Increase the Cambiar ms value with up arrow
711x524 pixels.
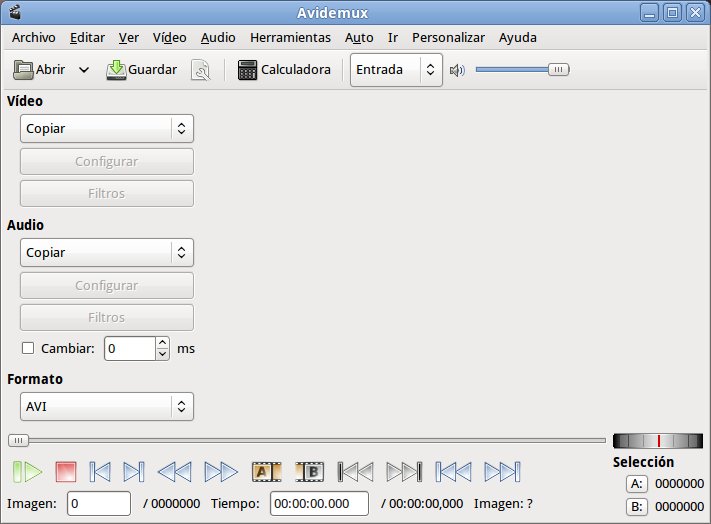point(162,343)
